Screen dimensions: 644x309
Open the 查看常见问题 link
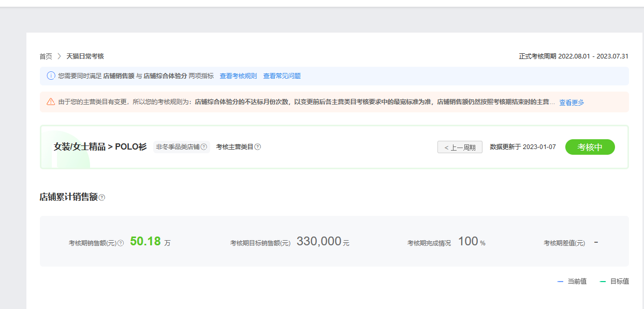point(282,76)
